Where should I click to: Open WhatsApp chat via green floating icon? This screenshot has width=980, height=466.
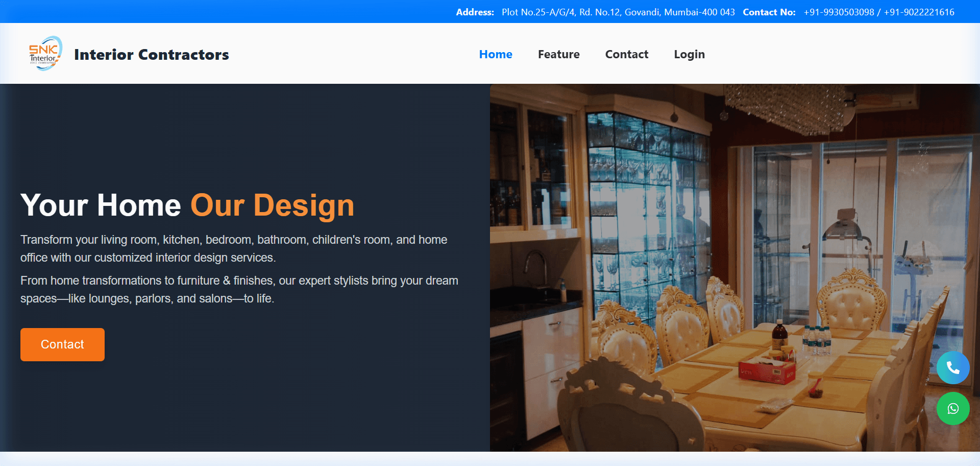click(x=953, y=408)
